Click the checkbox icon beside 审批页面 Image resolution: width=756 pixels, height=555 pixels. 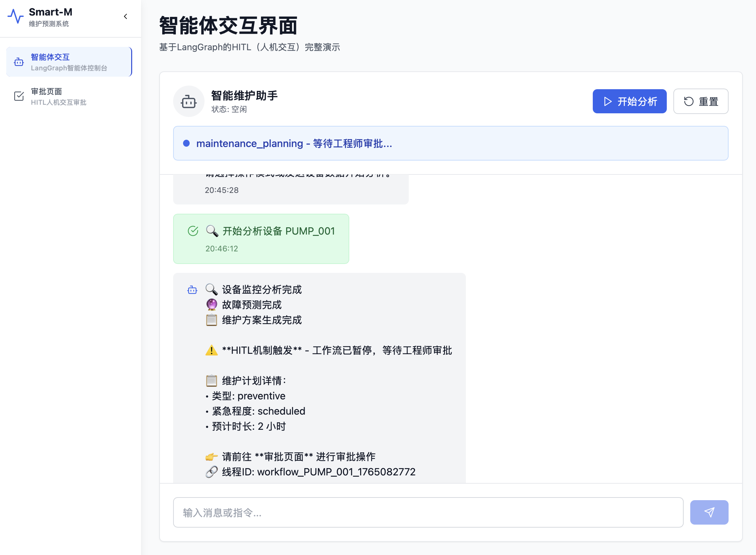[19, 96]
